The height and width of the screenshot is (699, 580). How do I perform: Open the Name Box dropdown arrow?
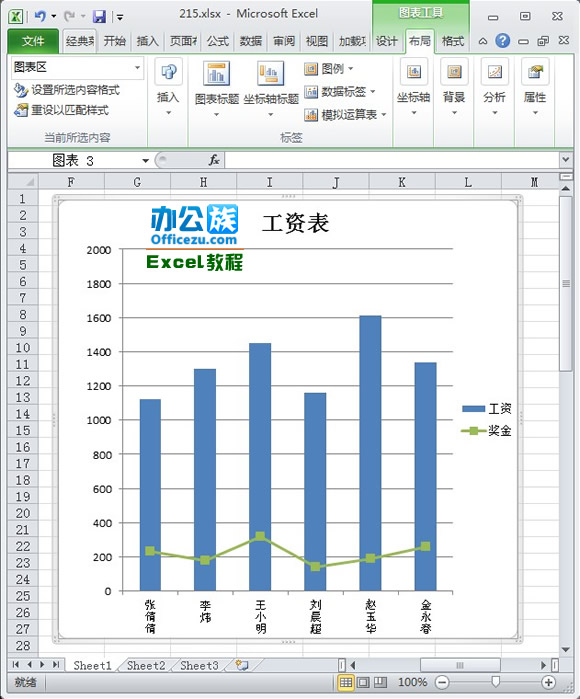[x=145, y=160]
